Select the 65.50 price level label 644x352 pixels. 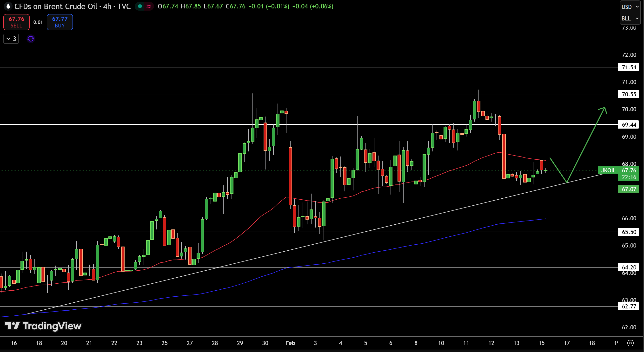coord(629,232)
